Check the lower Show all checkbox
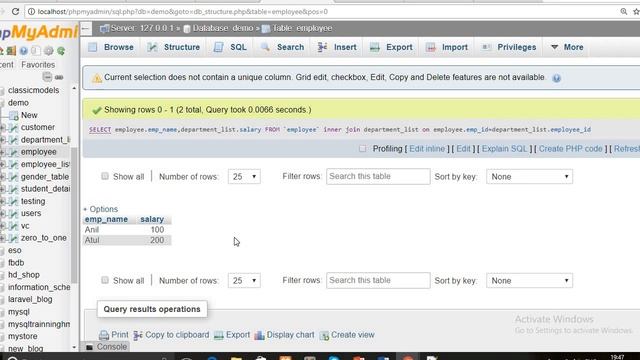 click(x=105, y=280)
